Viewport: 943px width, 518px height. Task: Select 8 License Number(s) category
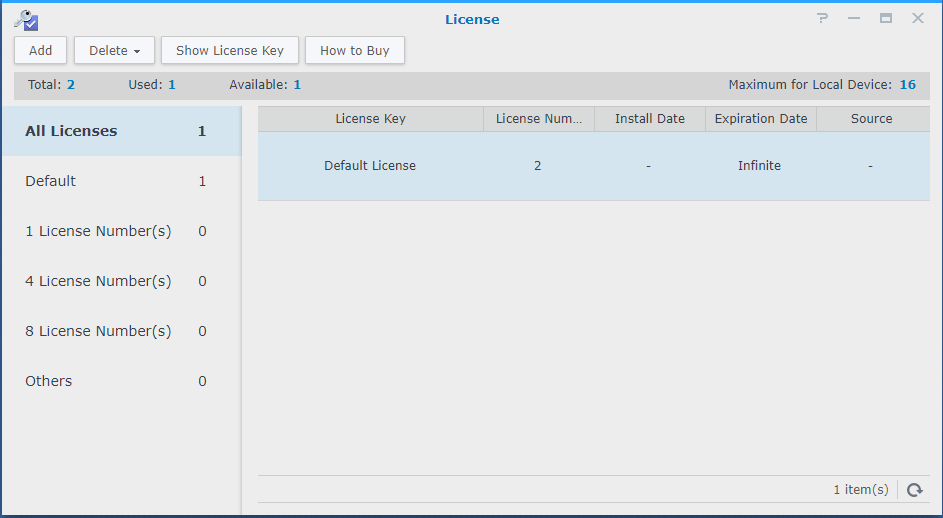point(121,331)
